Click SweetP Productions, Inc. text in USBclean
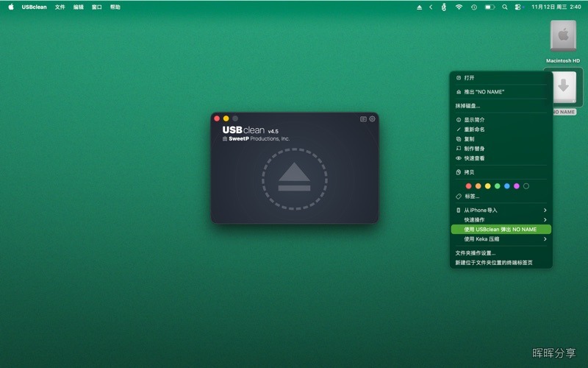 tap(259, 138)
